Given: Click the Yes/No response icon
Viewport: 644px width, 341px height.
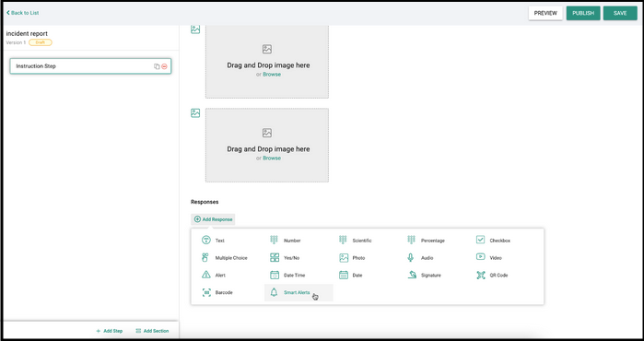Looking at the screenshot, I should pos(275,258).
